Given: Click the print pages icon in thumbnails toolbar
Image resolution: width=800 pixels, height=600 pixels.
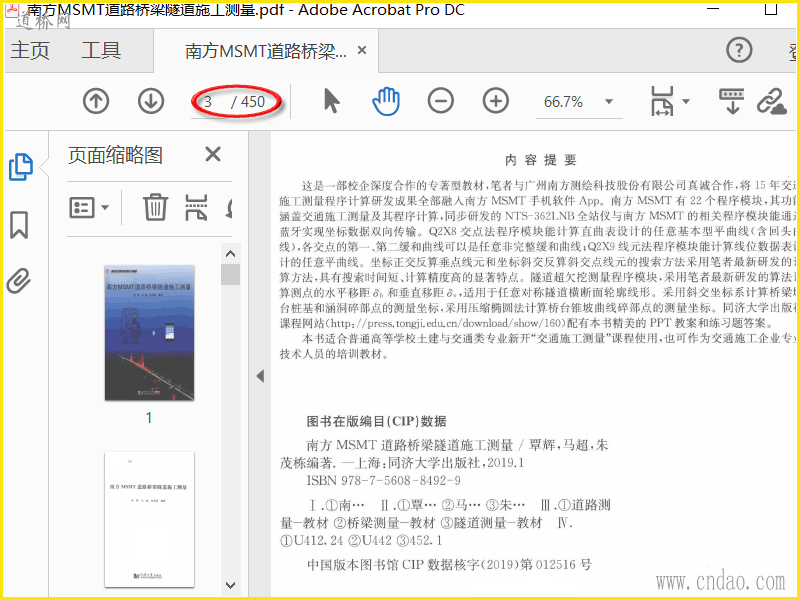Looking at the screenshot, I should (196, 207).
